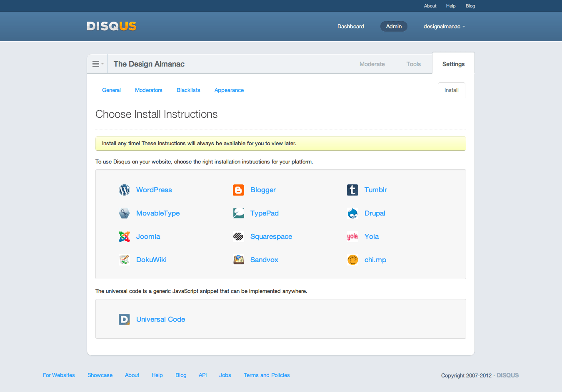This screenshot has width=562, height=392.
Task: Open the Universal Code link
Action: coord(160,319)
